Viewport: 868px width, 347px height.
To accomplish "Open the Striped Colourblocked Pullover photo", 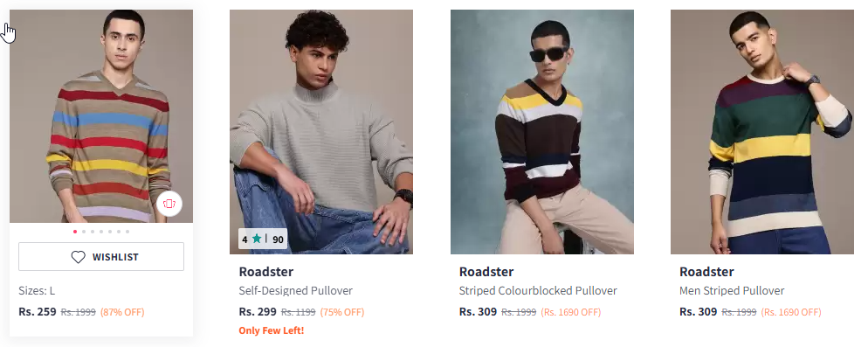I will [542, 132].
